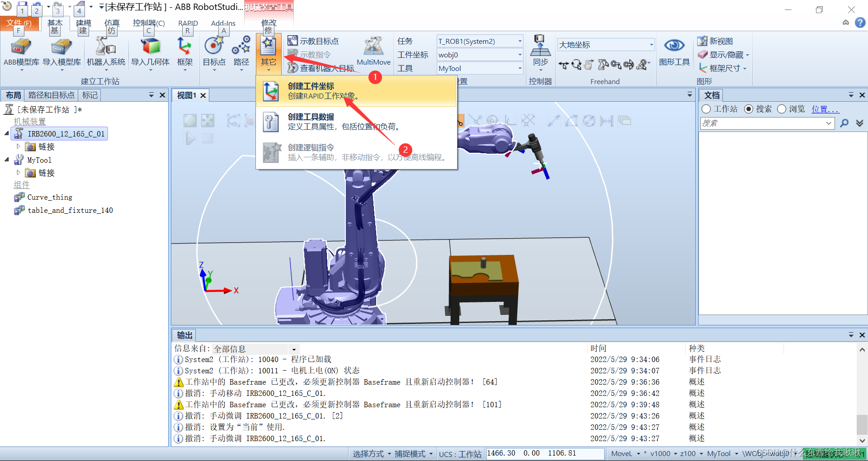Switch to the 基本 ribbon tab
868x461 pixels.
pos(55,23)
